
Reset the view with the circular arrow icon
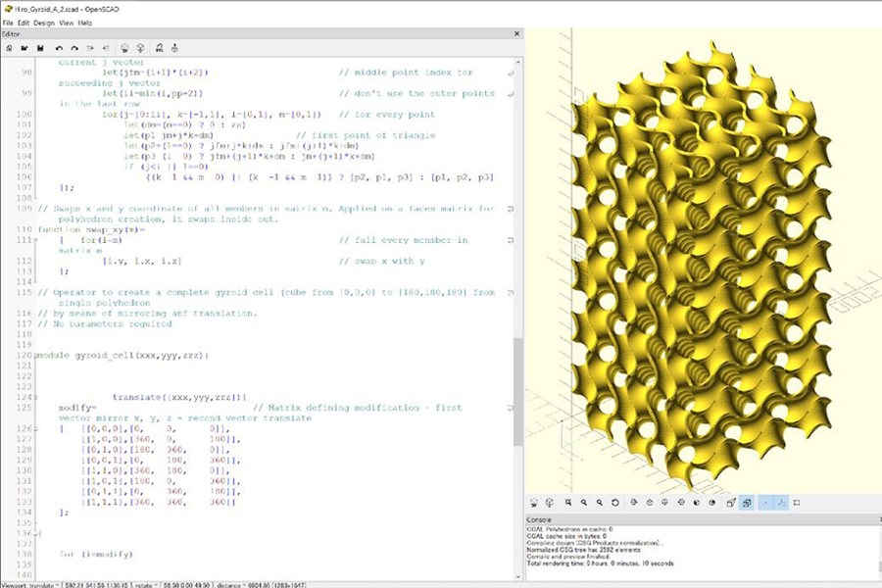[x=615, y=503]
